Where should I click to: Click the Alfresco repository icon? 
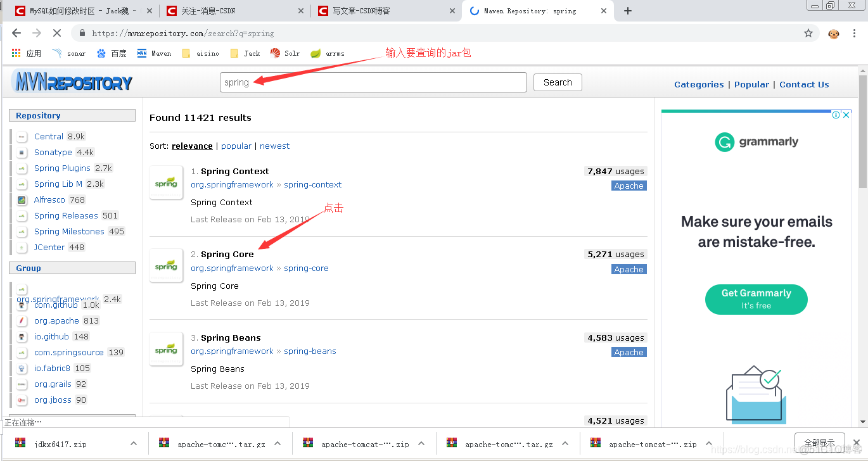point(22,200)
